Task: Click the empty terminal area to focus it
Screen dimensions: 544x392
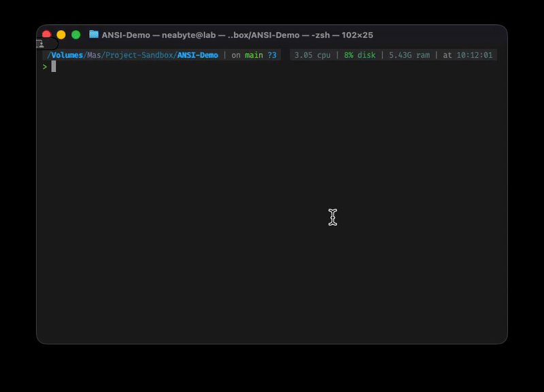Action: (272, 204)
